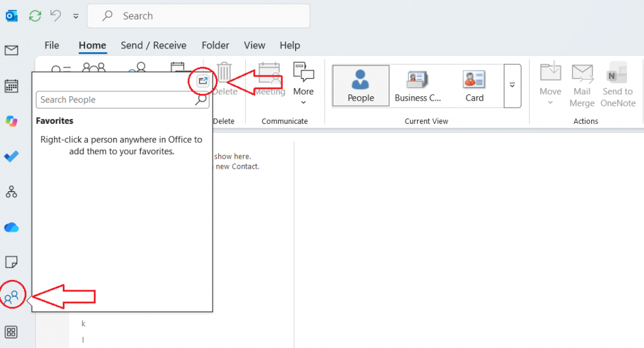The height and width of the screenshot is (348, 644).
Task: Click the Undo arrow in toolbar
Action: (56, 16)
